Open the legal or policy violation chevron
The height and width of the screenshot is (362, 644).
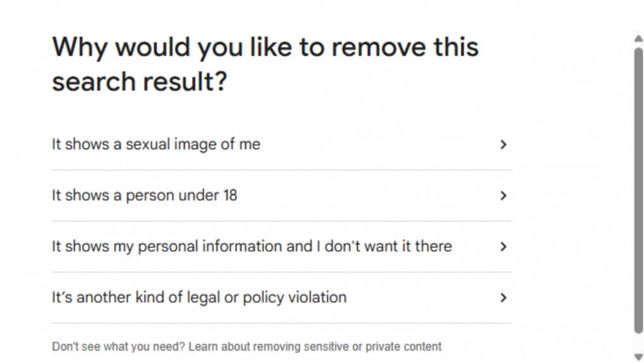(x=503, y=298)
